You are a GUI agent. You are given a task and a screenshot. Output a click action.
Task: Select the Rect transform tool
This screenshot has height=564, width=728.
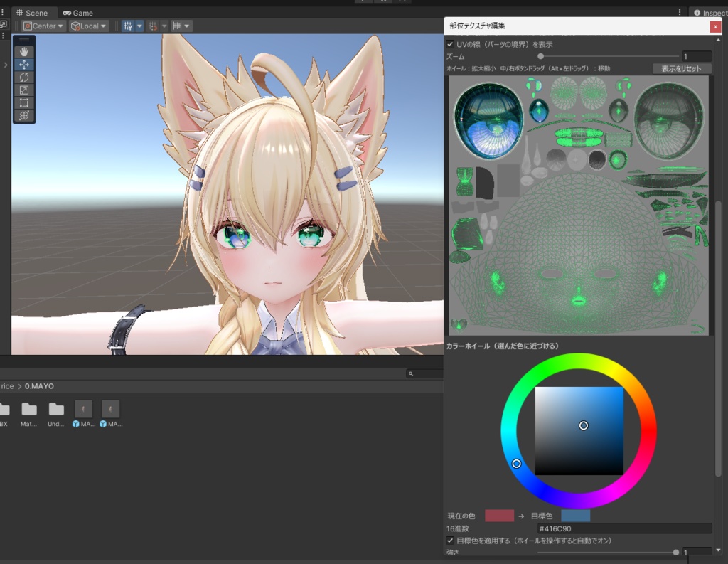[x=24, y=102]
